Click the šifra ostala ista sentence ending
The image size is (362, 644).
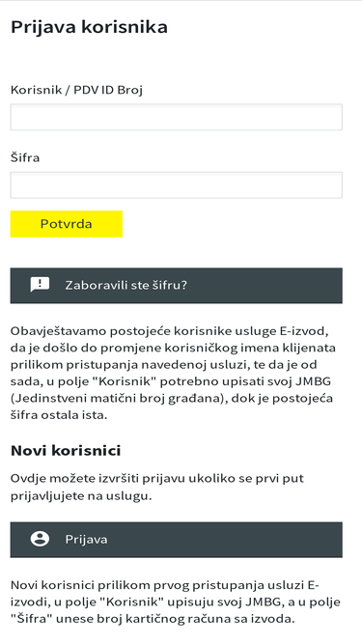click(x=59, y=415)
